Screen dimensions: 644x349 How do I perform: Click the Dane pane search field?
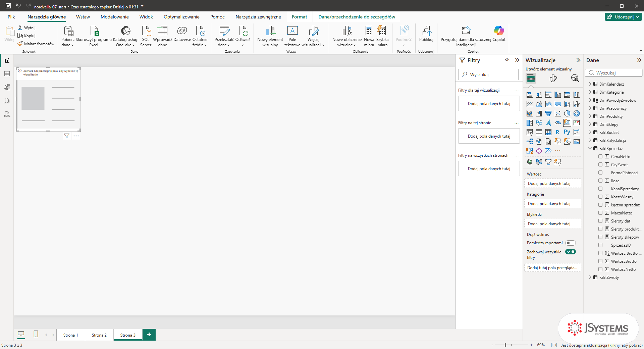pyautogui.click(x=614, y=73)
